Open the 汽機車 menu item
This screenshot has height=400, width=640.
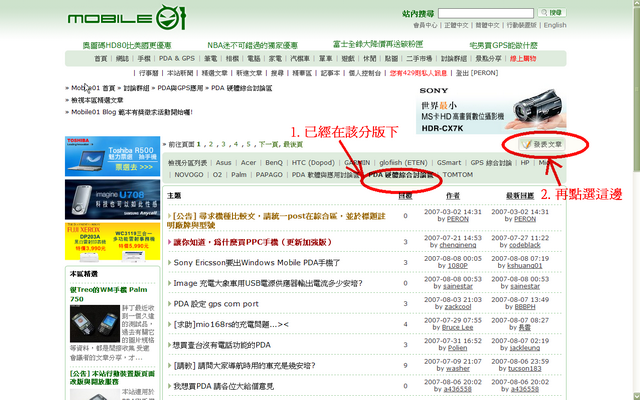coord(300,59)
